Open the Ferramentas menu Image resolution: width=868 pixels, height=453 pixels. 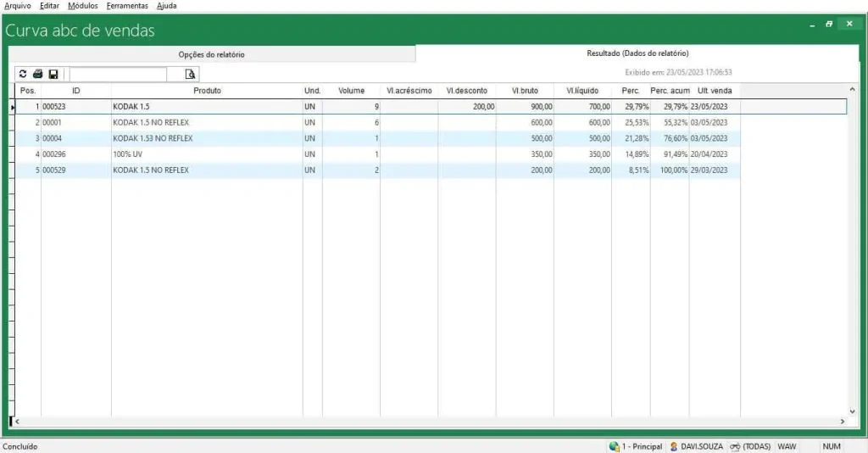coord(127,6)
